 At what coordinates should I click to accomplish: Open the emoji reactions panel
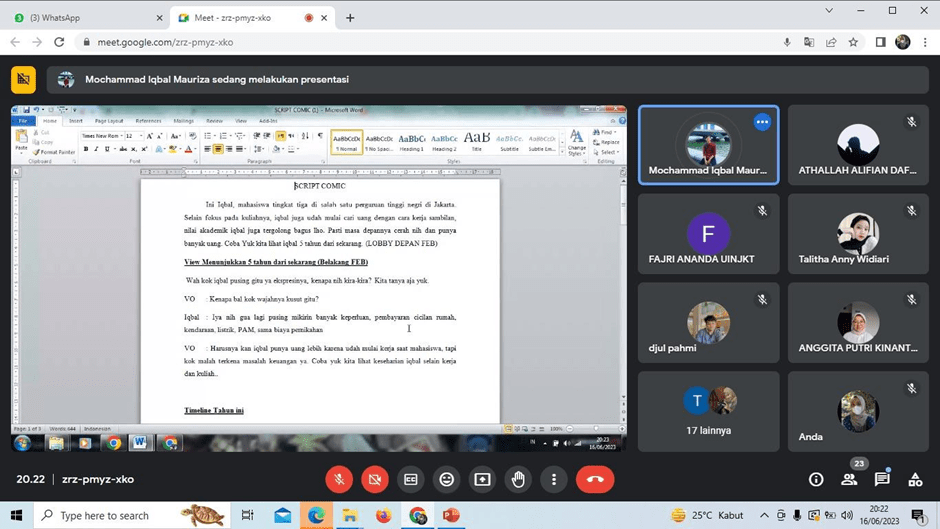click(447, 480)
